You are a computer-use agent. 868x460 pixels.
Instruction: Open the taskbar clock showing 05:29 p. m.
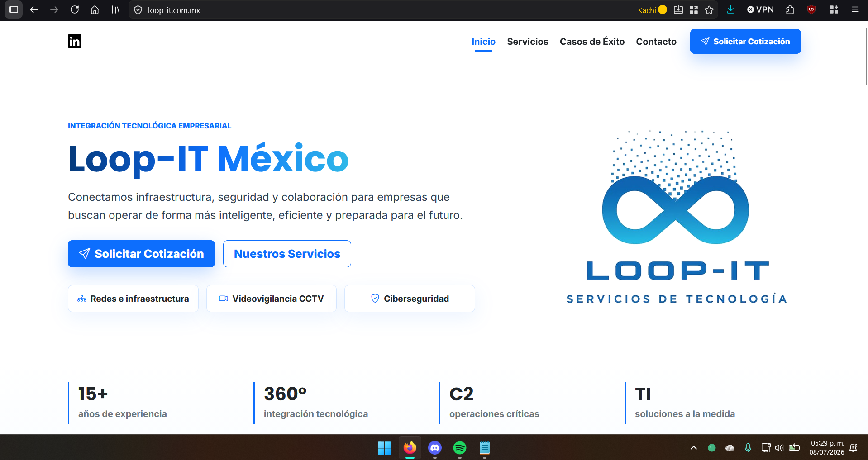point(827,448)
